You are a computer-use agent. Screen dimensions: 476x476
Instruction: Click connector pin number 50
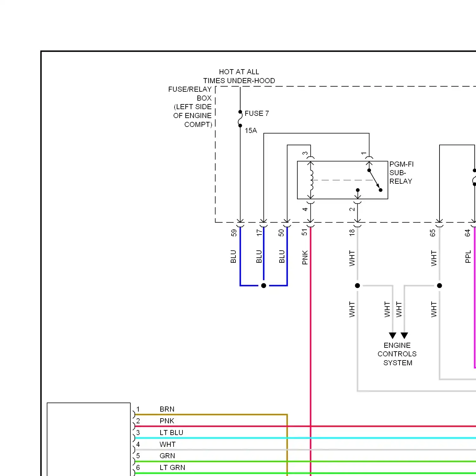281,233
